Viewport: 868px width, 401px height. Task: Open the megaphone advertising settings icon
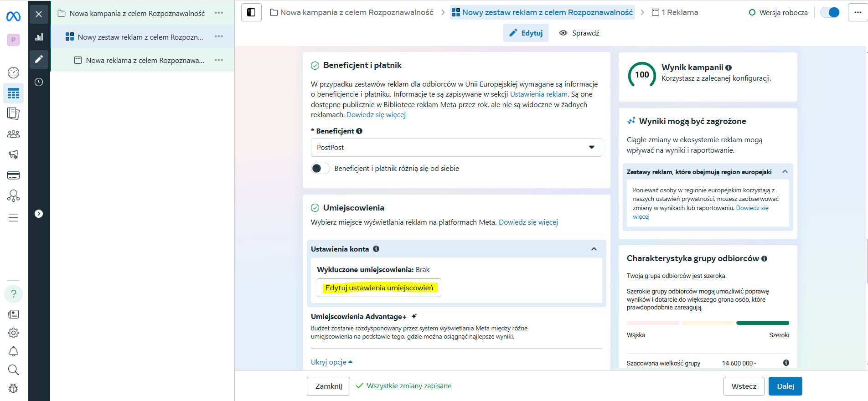pos(14,154)
